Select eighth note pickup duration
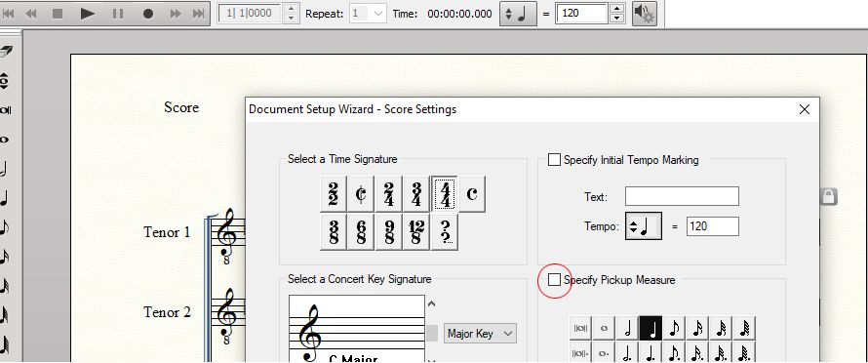868x363 pixels. [x=674, y=328]
